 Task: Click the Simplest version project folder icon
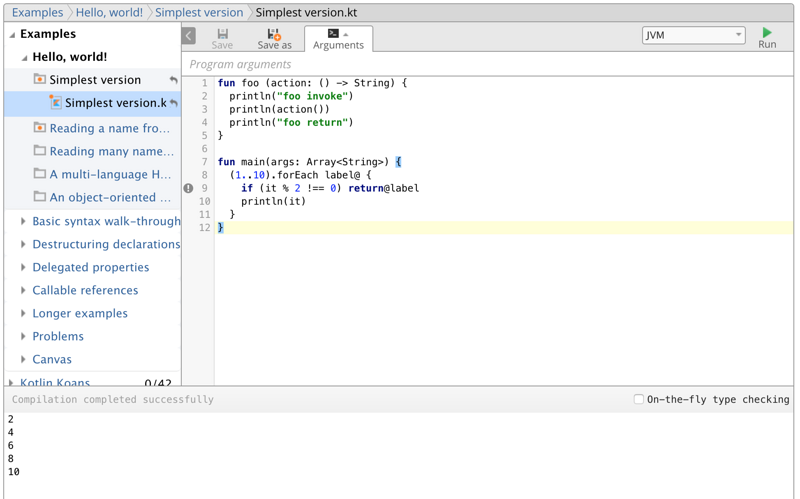(x=39, y=79)
